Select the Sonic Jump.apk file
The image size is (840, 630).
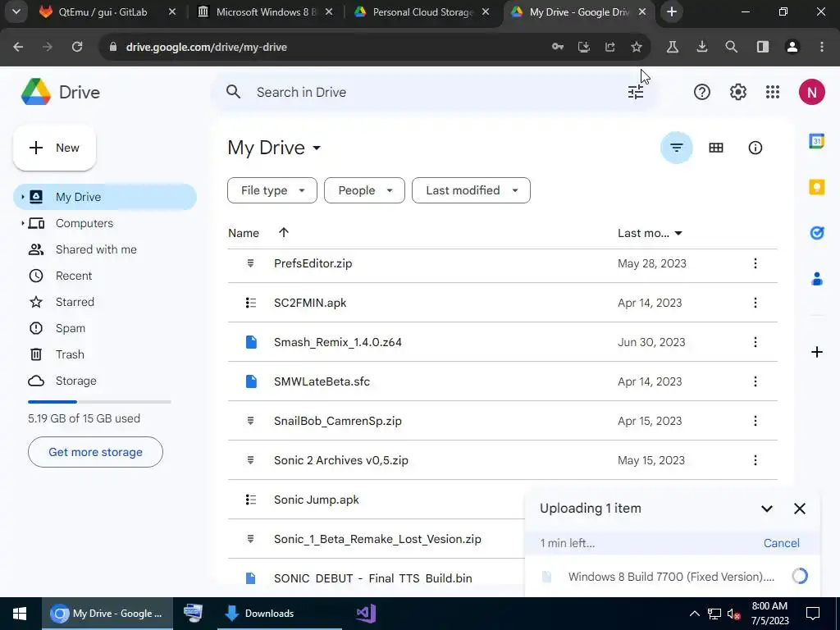click(x=316, y=500)
